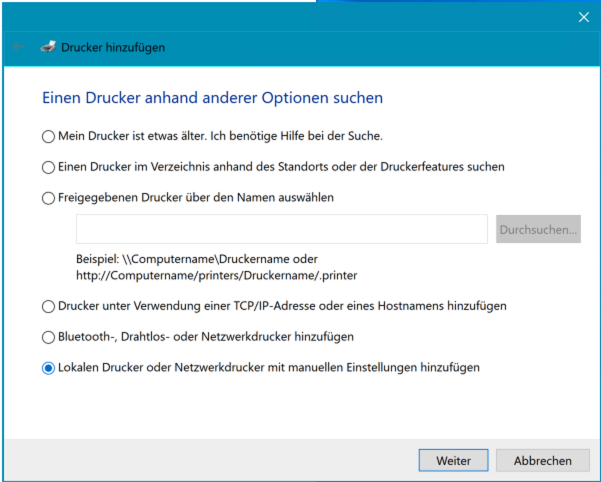Click the shared printer name text field
This screenshot has height=482, width=601.
[281, 229]
